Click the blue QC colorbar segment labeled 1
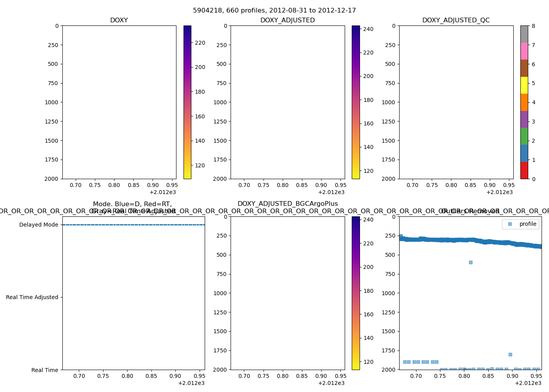Viewport: 549px width, 392px height. [x=524, y=153]
